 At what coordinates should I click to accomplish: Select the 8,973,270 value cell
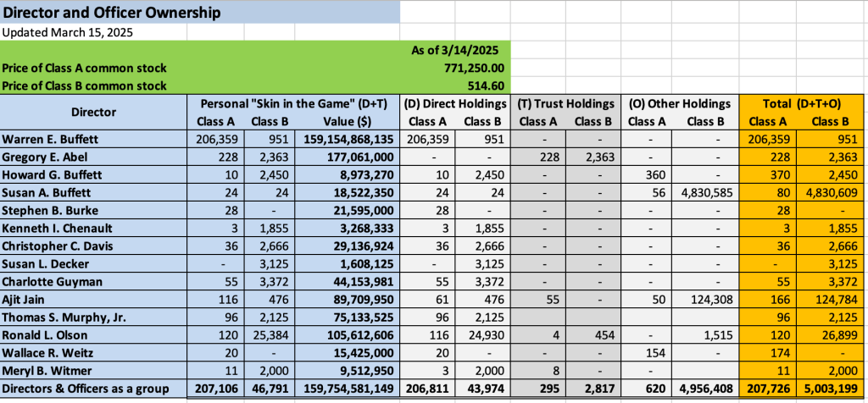(x=347, y=174)
